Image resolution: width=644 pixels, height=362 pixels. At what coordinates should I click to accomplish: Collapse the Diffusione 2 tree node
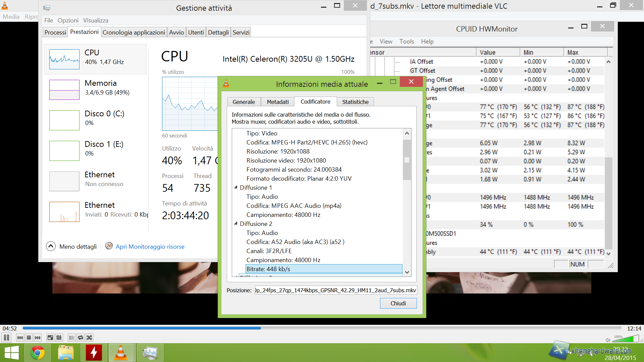[x=236, y=224]
